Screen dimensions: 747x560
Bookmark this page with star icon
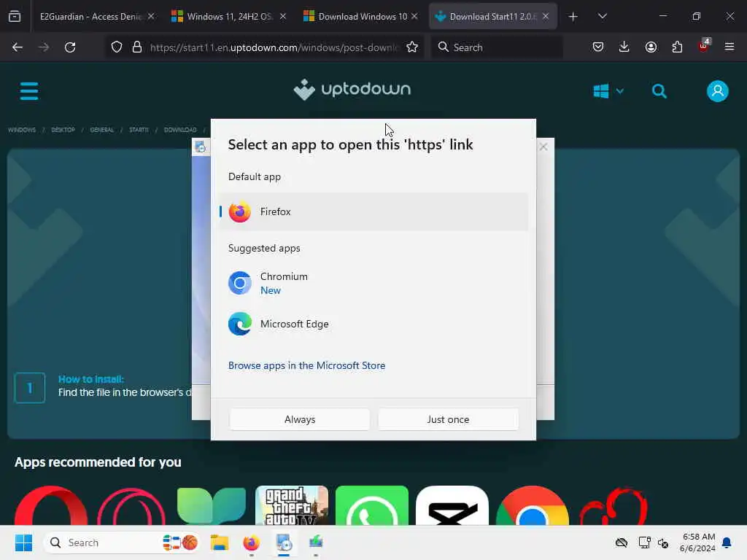click(412, 47)
